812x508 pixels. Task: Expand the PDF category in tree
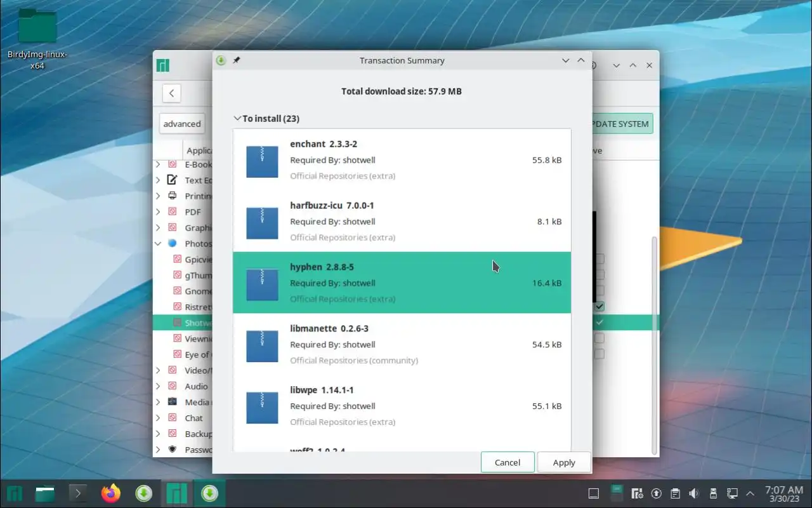point(158,211)
